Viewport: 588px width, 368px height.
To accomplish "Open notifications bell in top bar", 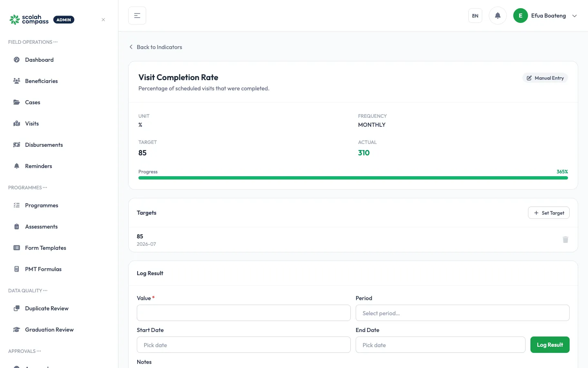I will pos(498,16).
